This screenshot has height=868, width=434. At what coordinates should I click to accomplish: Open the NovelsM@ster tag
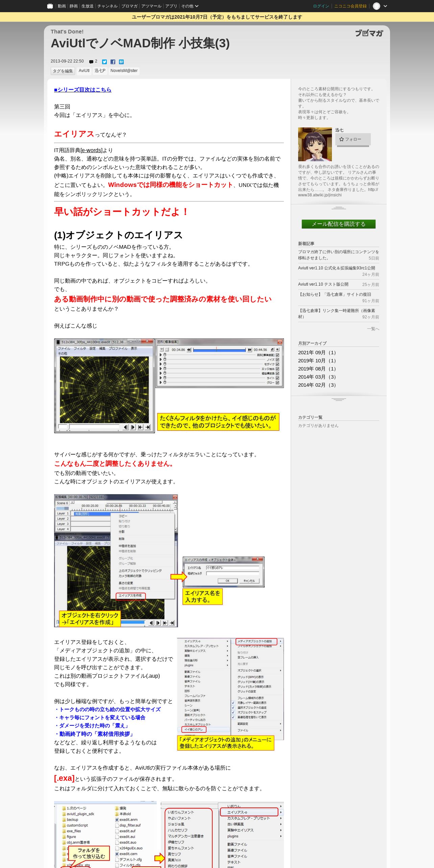point(124,71)
